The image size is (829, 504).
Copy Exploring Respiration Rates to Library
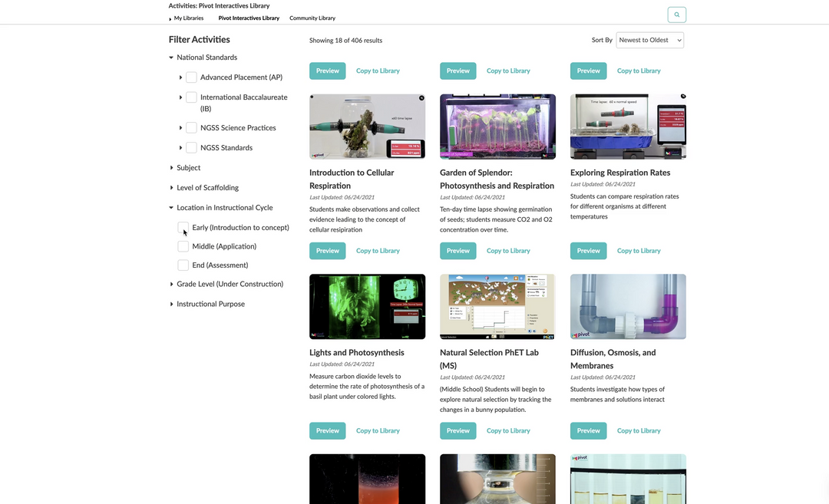(x=639, y=250)
